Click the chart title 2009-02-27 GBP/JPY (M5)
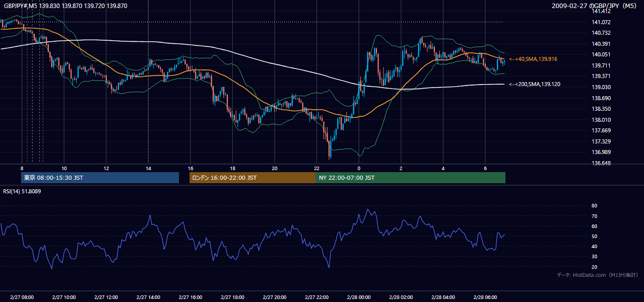 tap(595, 6)
